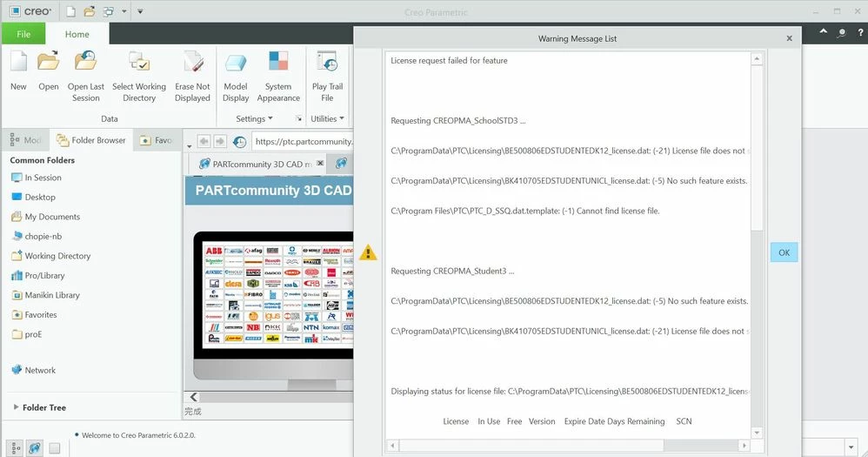Open the windows switcher dropdown arrow

(x=124, y=11)
